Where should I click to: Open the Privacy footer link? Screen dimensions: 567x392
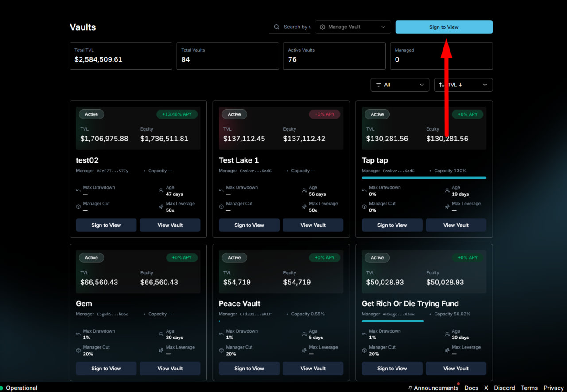pyautogui.click(x=554, y=388)
